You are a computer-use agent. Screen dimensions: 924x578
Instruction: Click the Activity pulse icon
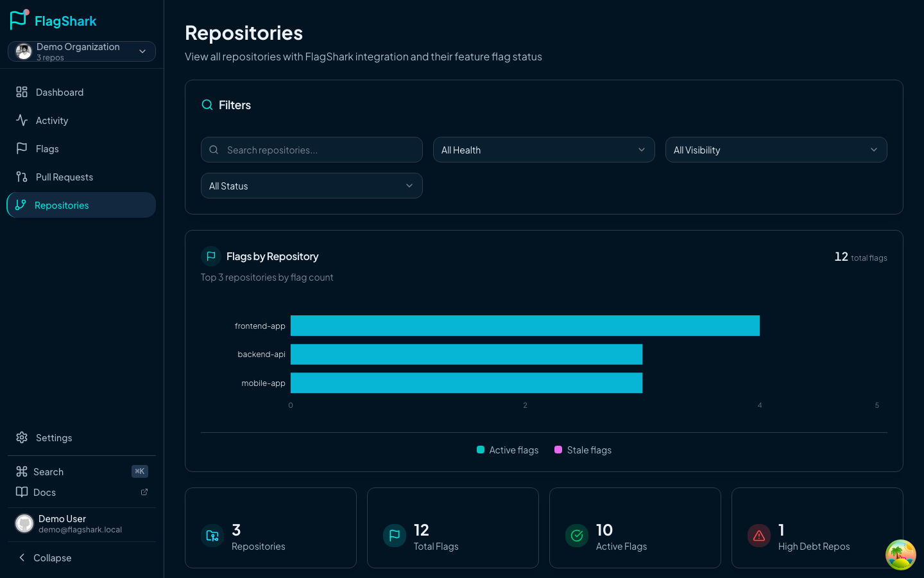[x=22, y=120]
